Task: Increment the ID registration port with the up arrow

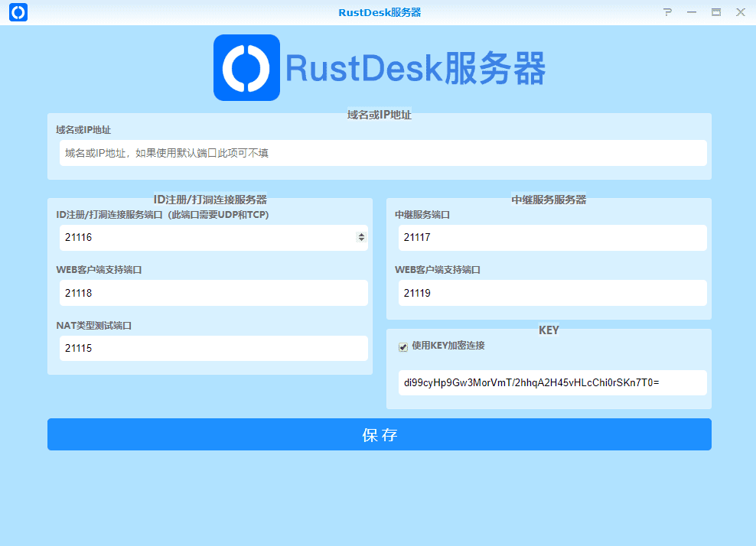Action: pyautogui.click(x=360, y=234)
